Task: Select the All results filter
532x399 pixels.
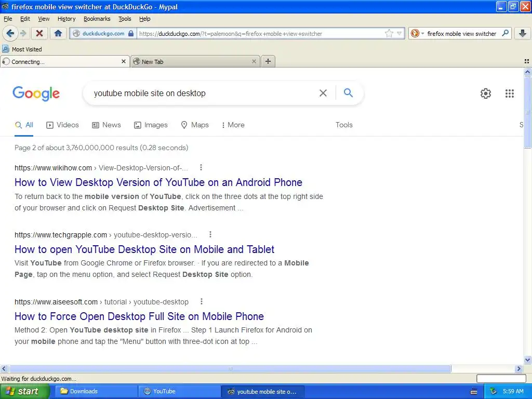Action: tap(24, 125)
